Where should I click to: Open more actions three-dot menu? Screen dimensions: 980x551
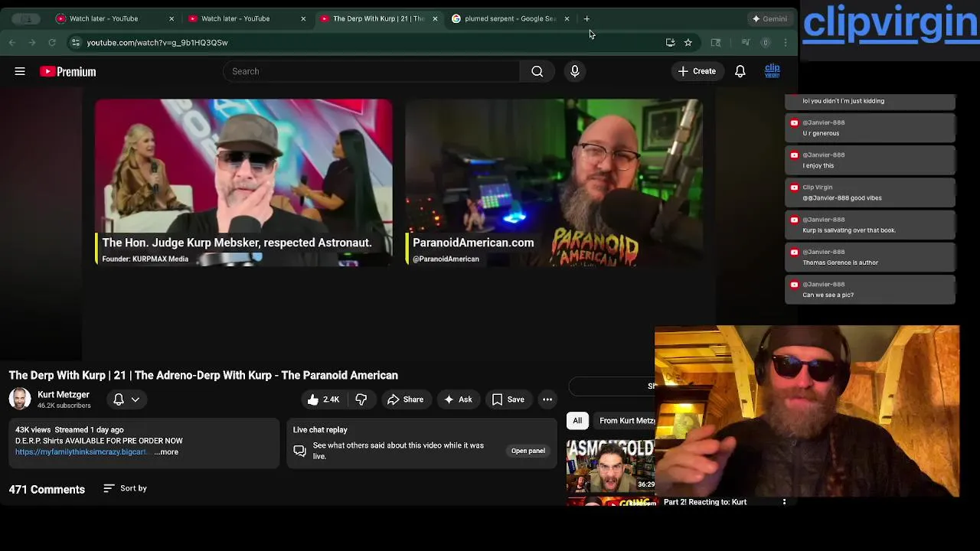[x=547, y=399]
